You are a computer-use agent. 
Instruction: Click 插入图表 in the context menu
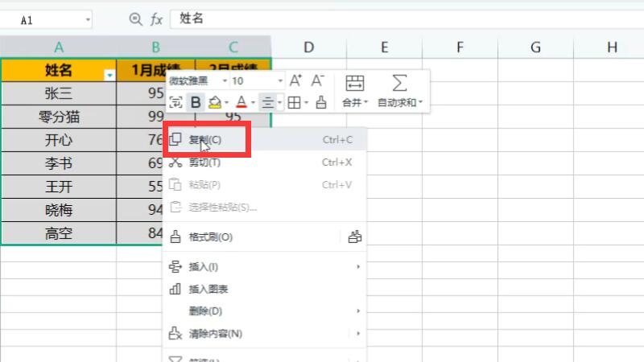coord(208,289)
